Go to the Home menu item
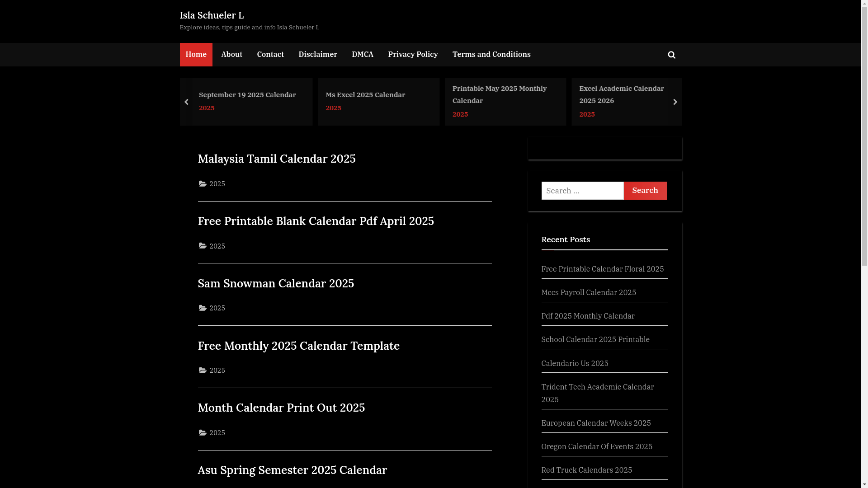 click(196, 55)
